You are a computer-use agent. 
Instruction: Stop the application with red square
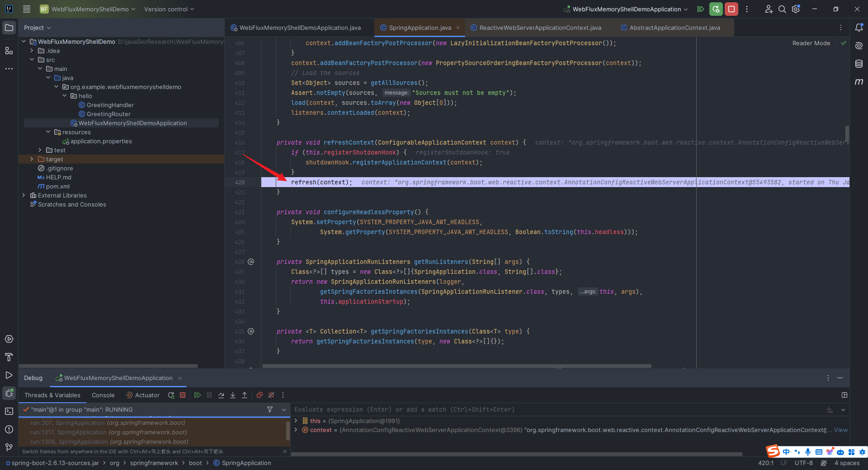(731, 9)
